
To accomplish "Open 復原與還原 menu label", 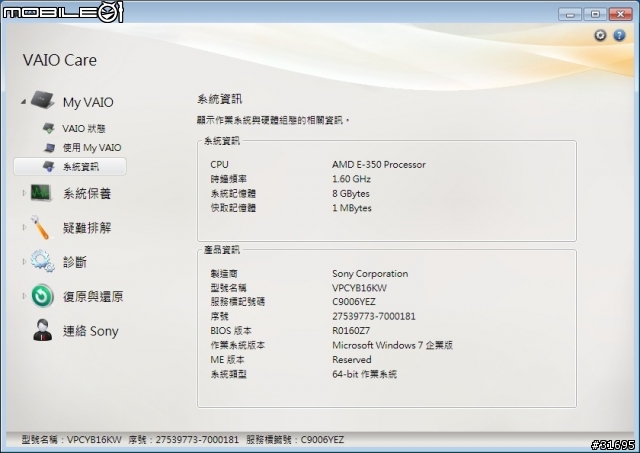I will click(x=93, y=296).
